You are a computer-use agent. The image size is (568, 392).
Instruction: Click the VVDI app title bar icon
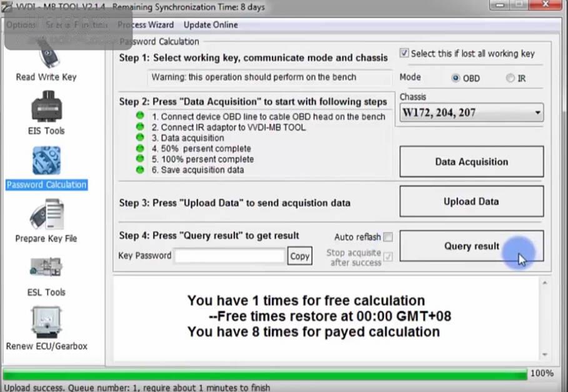6,7
